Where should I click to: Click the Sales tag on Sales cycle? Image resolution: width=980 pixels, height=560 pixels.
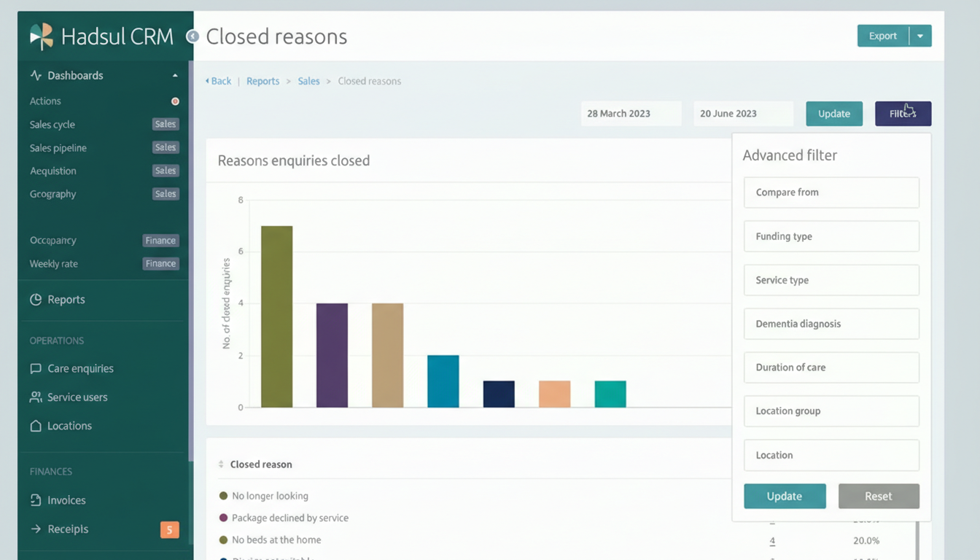click(x=166, y=125)
